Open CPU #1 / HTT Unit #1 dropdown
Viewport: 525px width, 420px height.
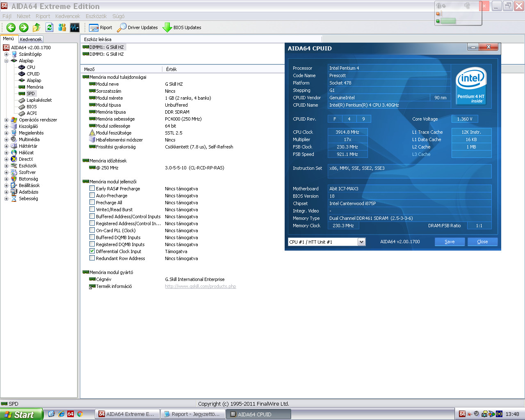coord(361,242)
